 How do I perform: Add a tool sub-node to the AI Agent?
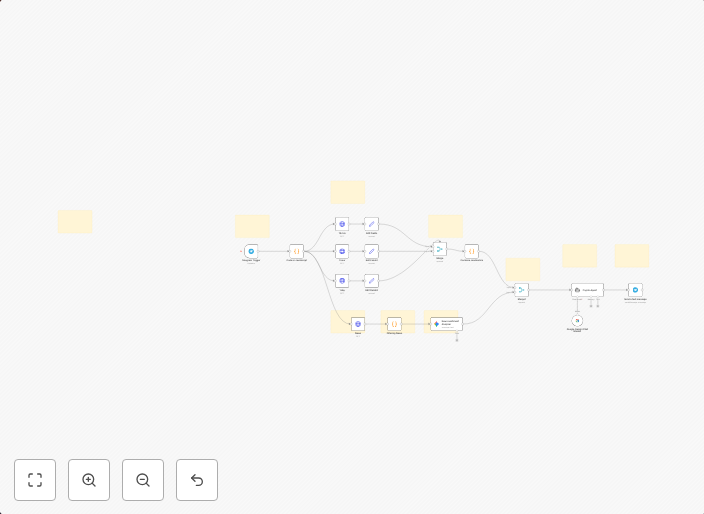(x=598, y=306)
